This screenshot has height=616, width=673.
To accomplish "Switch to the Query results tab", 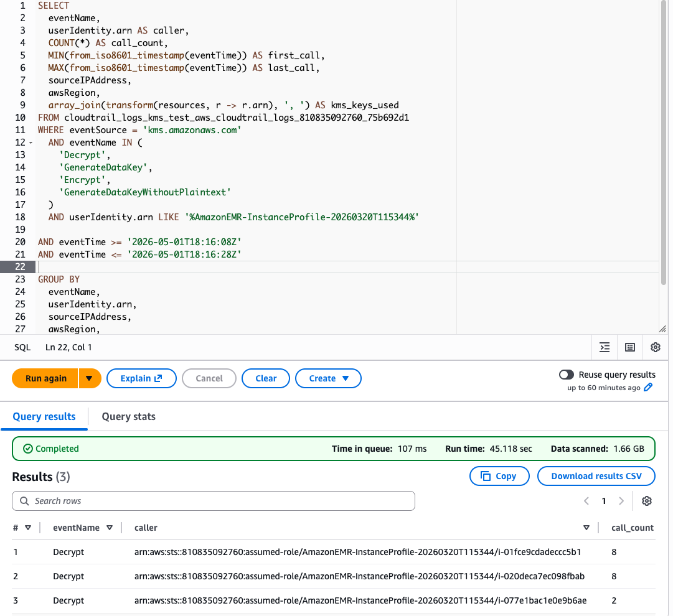I will tap(44, 416).
